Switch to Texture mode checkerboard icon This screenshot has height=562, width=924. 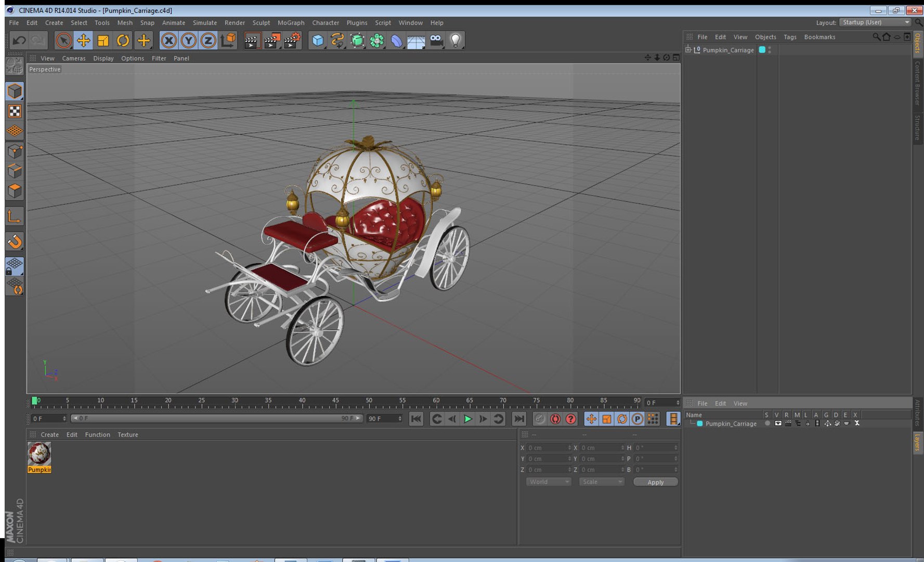[x=15, y=111]
